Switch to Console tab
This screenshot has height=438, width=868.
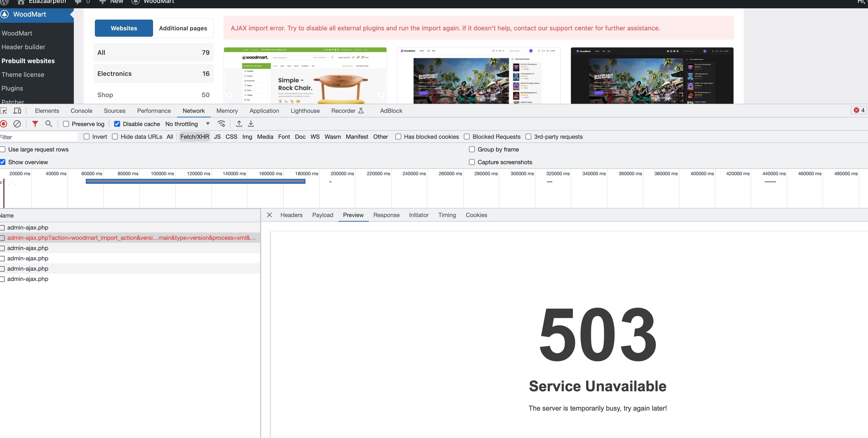81,111
